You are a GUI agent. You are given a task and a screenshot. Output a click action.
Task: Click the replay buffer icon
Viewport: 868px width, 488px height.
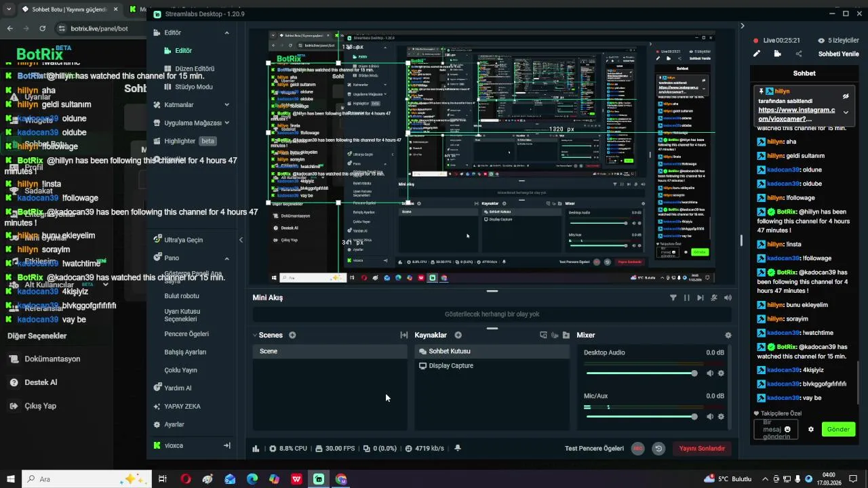click(658, 448)
